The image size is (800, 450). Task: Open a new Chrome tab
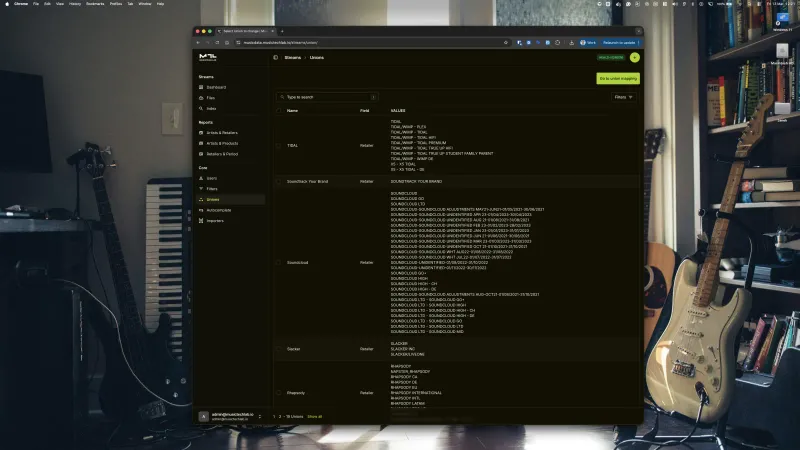pos(282,31)
